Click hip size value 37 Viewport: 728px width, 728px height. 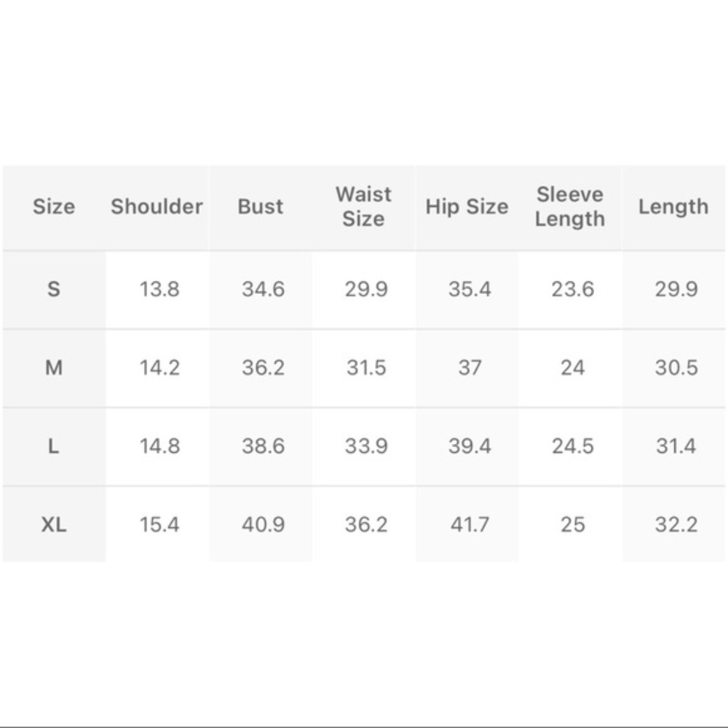pos(470,368)
